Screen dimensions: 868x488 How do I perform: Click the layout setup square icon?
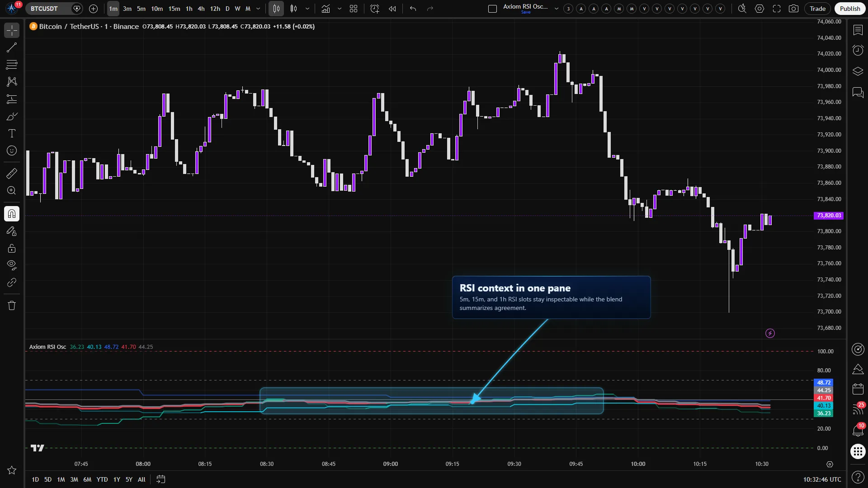tap(493, 9)
